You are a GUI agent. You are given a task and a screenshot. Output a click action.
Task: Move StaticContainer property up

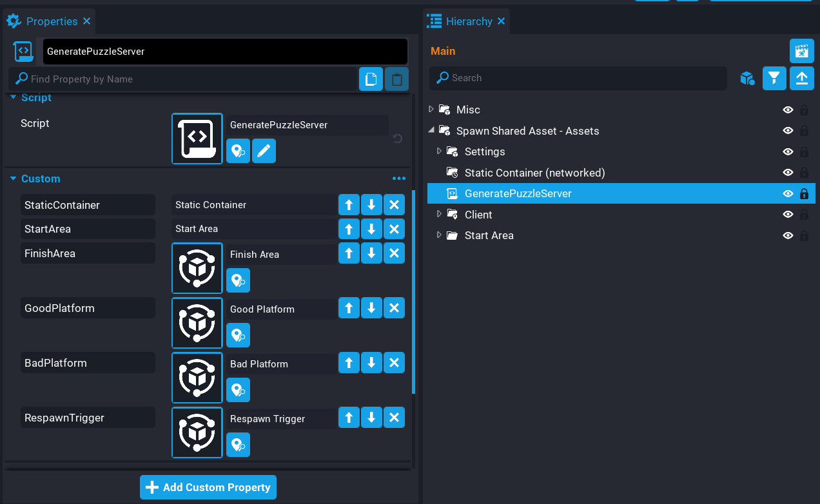(349, 205)
